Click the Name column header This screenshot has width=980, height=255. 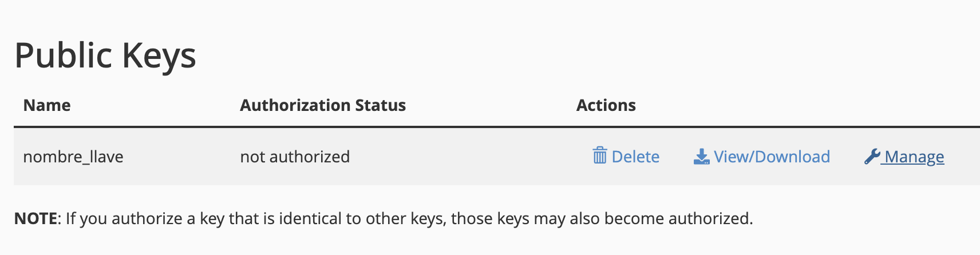(47, 105)
